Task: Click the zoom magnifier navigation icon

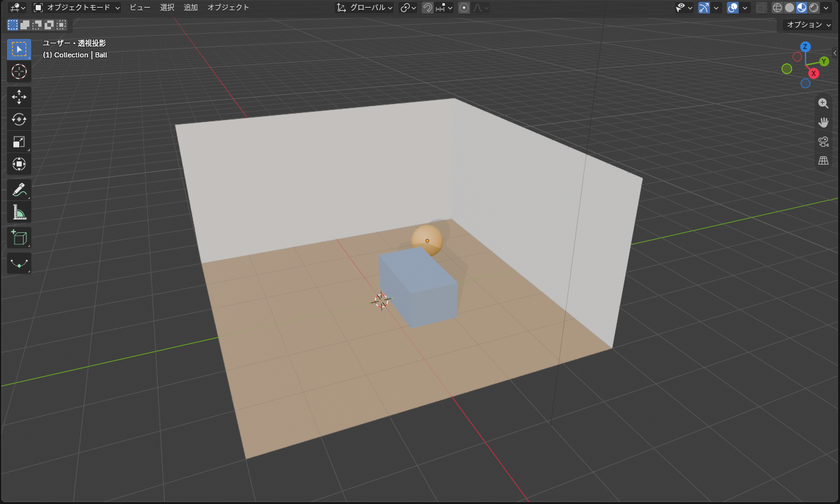Action: coord(823,103)
